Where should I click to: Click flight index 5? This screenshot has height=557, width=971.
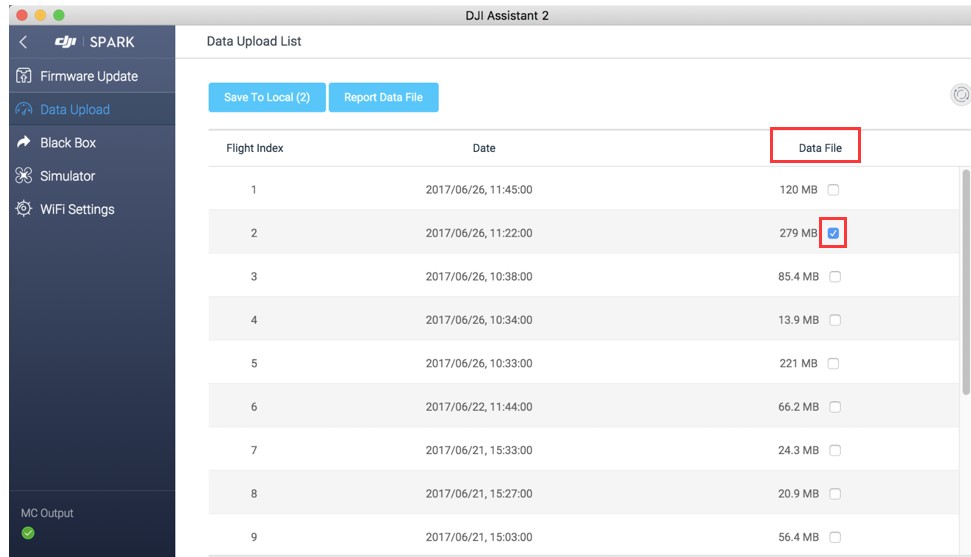tap(254, 363)
